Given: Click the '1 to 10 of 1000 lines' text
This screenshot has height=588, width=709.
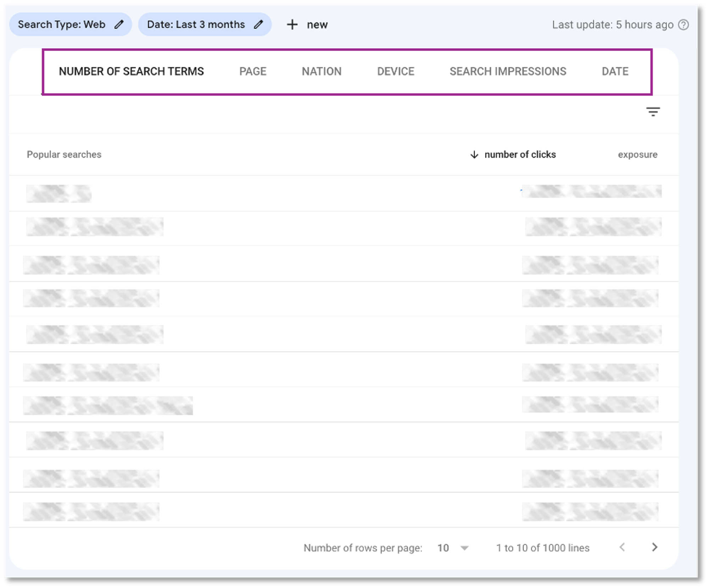Looking at the screenshot, I should (x=543, y=548).
